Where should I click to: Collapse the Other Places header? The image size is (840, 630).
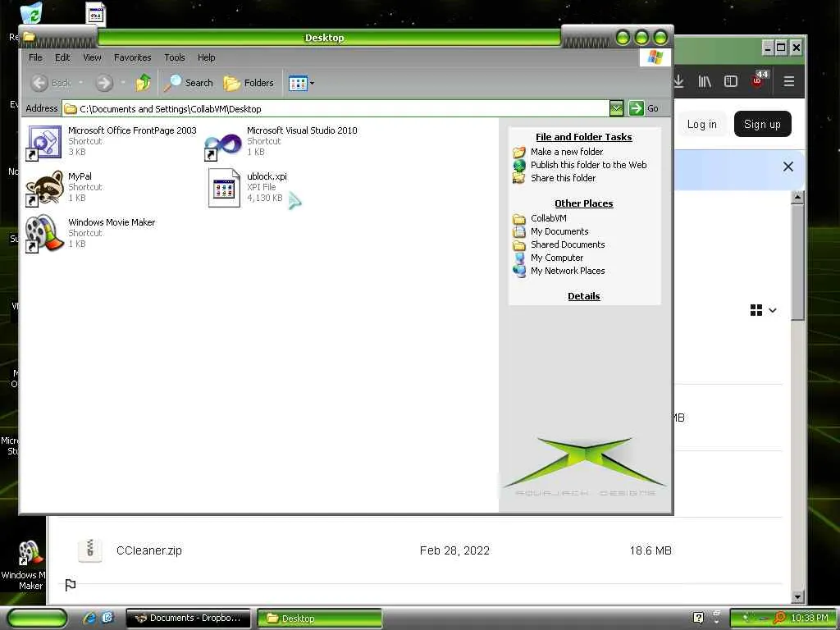tap(583, 203)
